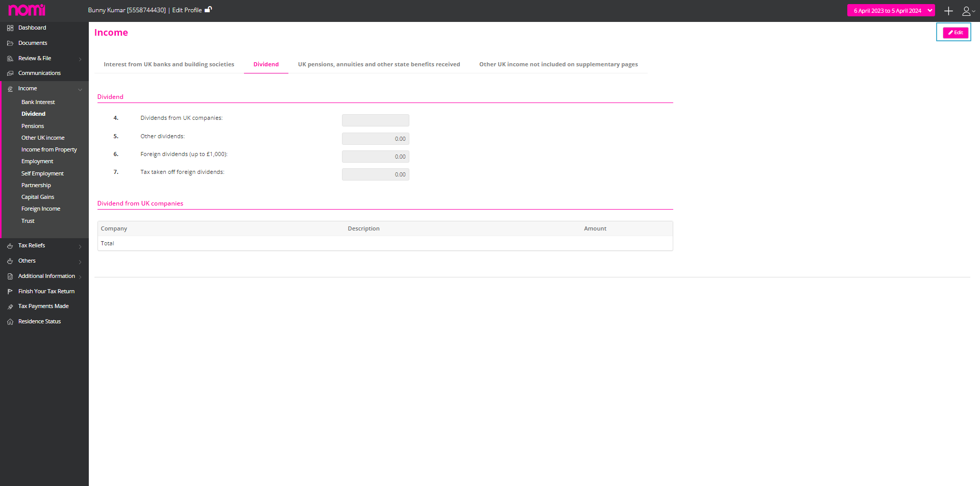Select Foreign Income in sidebar

41,209
